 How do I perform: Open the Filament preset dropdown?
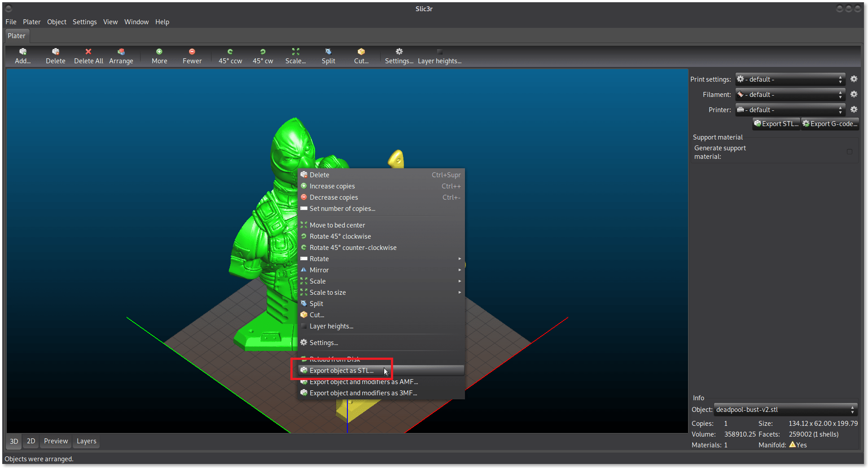click(790, 95)
